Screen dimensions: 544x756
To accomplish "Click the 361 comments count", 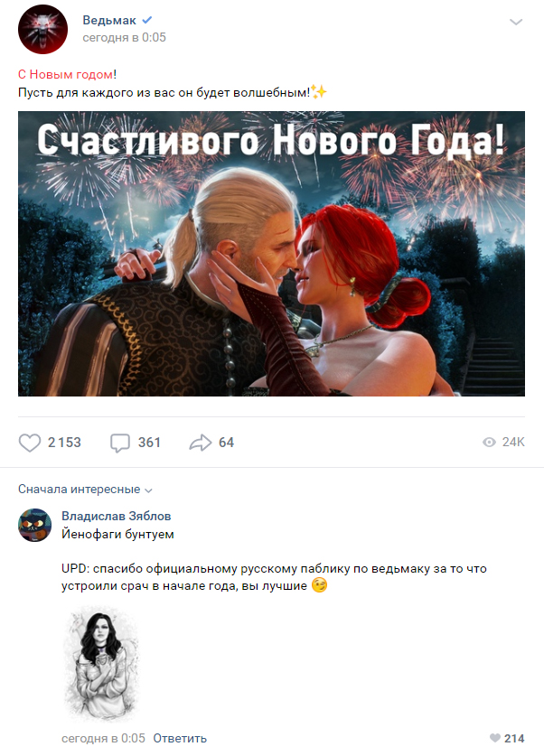I will coord(149,443).
